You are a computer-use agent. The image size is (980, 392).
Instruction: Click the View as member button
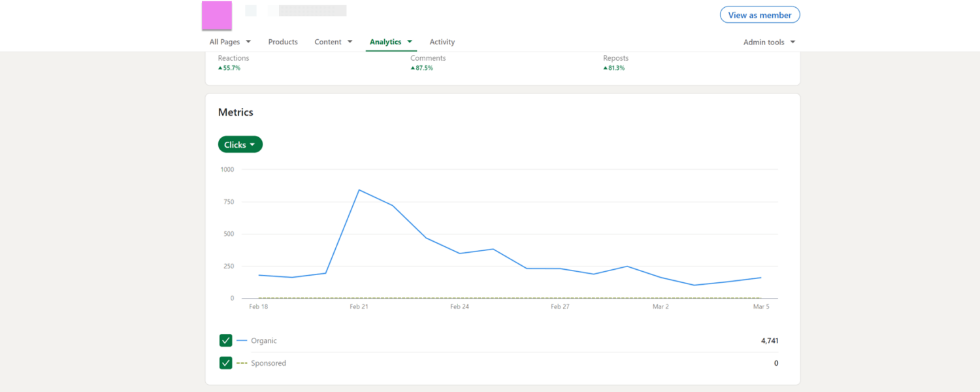pyautogui.click(x=759, y=14)
